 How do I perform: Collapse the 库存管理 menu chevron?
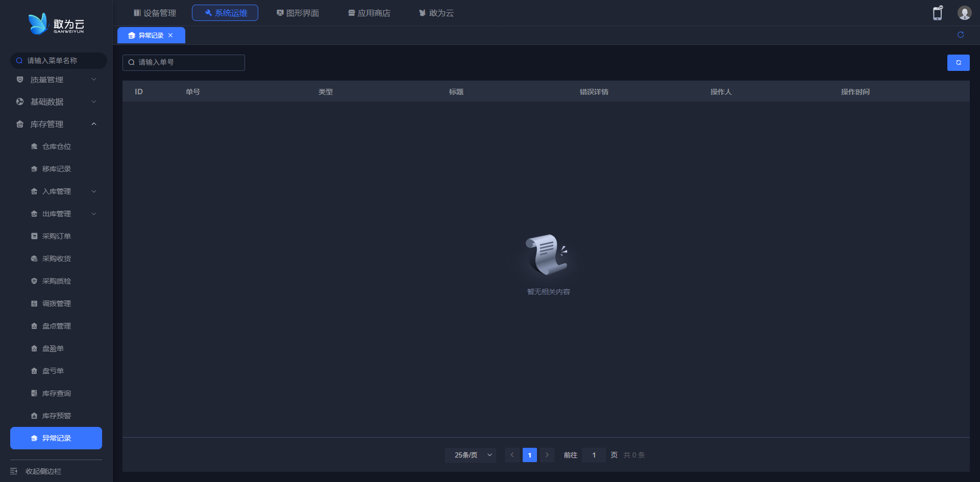[x=94, y=124]
